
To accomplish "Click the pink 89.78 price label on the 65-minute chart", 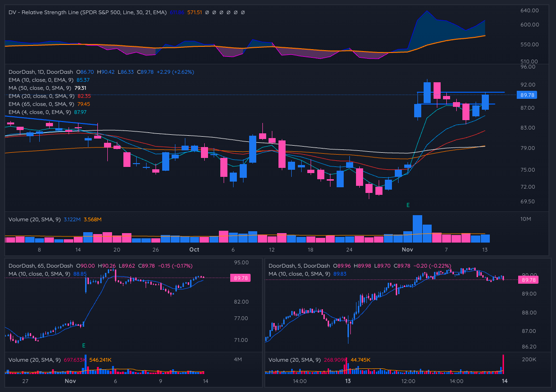I will pos(240,278).
